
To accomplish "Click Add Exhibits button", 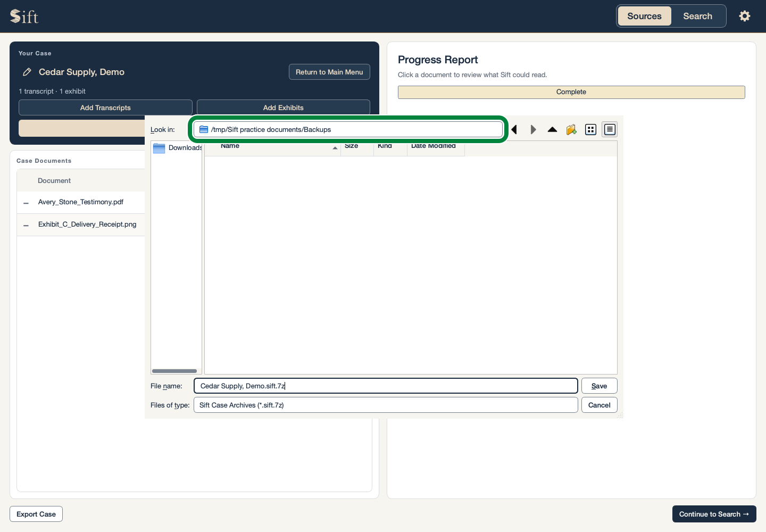I will click(284, 107).
